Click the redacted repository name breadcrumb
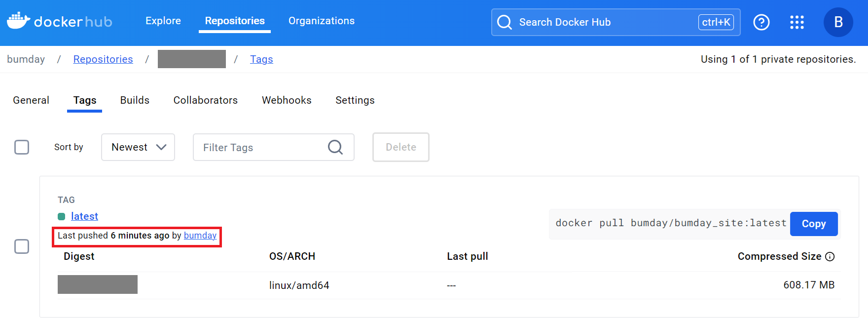 pyautogui.click(x=192, y=59)
